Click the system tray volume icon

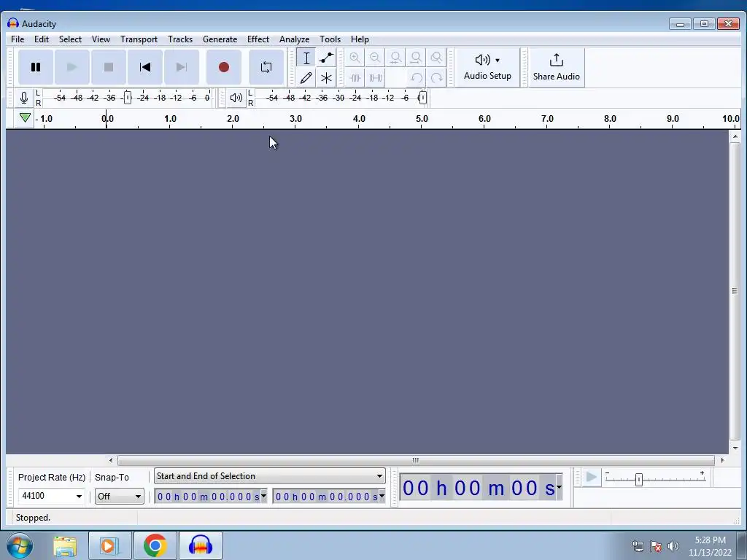point(673,546)
